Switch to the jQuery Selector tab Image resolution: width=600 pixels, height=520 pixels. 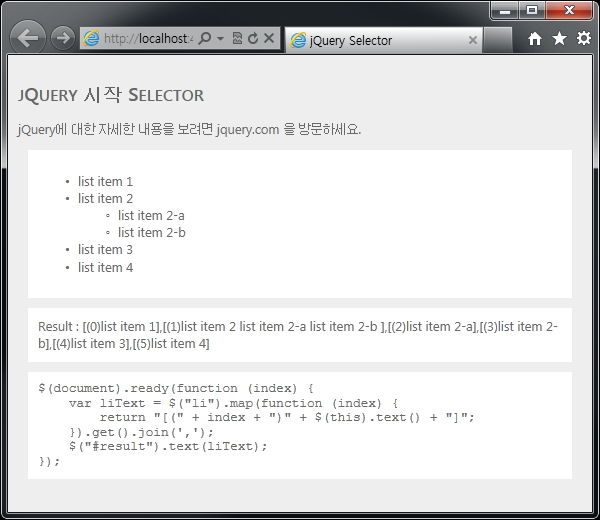pyautogui.click(x=384, y=40)
